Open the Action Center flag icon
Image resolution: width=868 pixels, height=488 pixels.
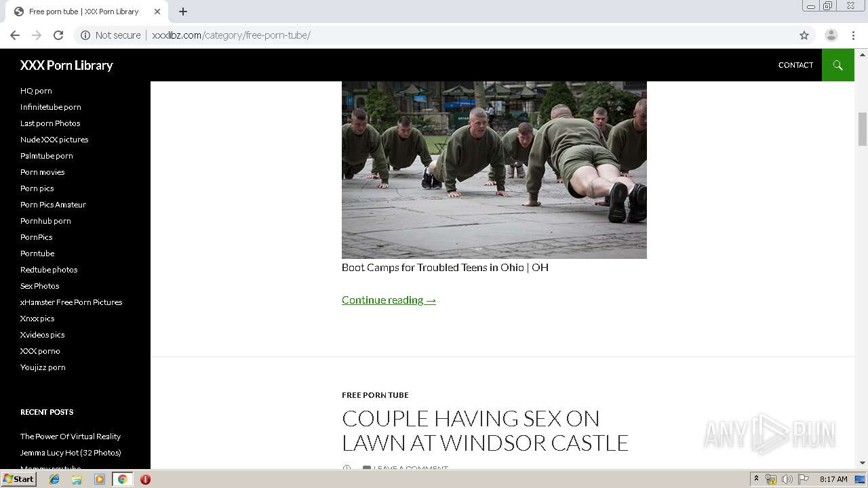coord(804,479)
